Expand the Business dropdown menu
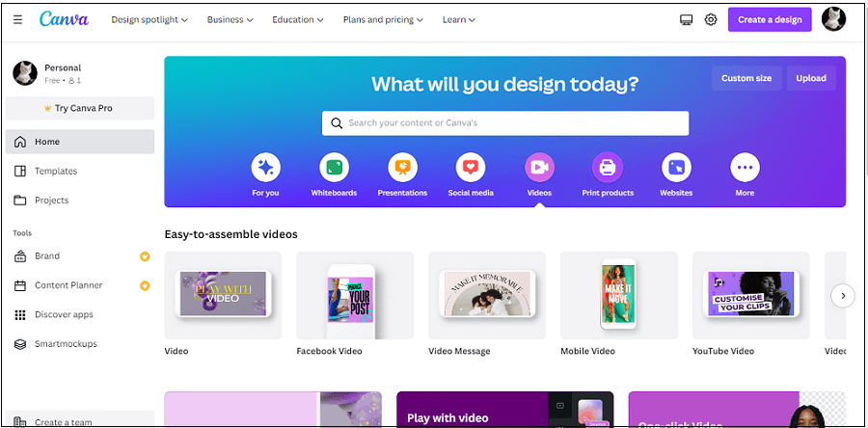Viewport: 868px width, 428px height. [231, 20]
